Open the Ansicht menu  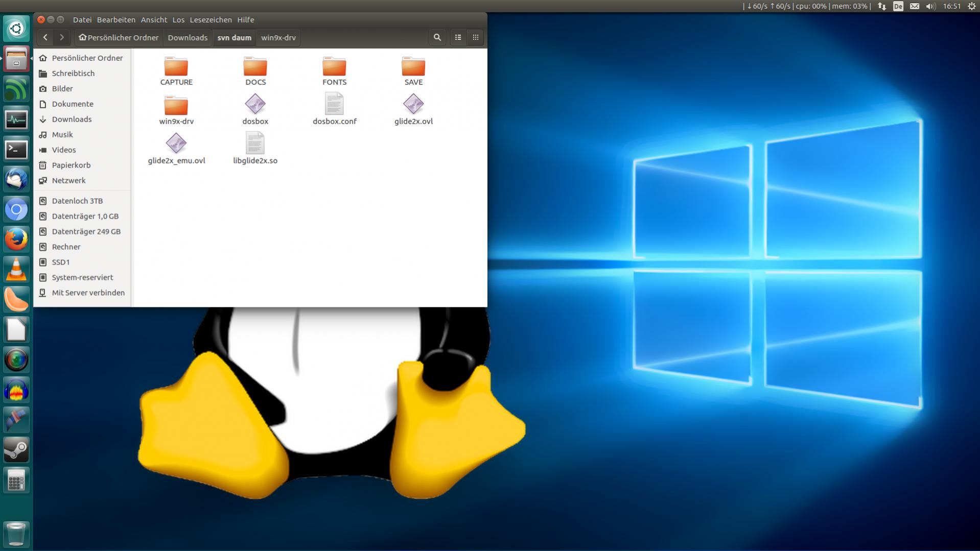point(154,19)
